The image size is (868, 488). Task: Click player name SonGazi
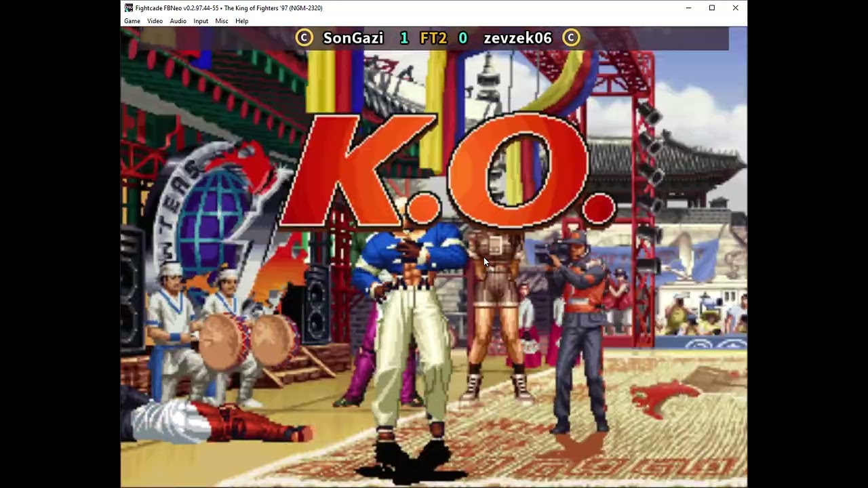tap(353, 38)
